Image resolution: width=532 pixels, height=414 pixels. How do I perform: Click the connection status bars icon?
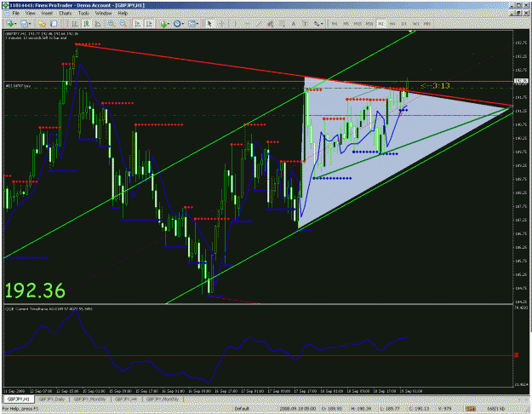coord(470,409)
